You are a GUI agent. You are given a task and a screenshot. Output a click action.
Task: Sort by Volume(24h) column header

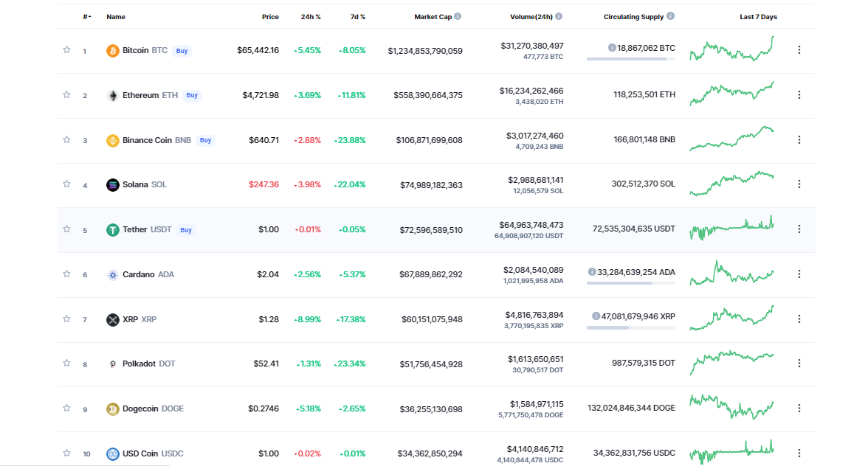[x=531, y=16]
